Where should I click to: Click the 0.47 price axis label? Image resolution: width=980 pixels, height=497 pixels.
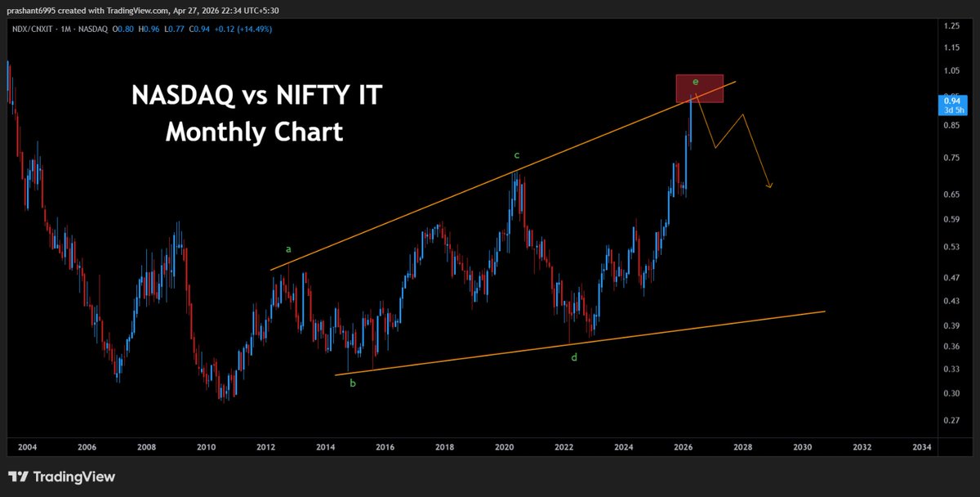tap(951, 278)
